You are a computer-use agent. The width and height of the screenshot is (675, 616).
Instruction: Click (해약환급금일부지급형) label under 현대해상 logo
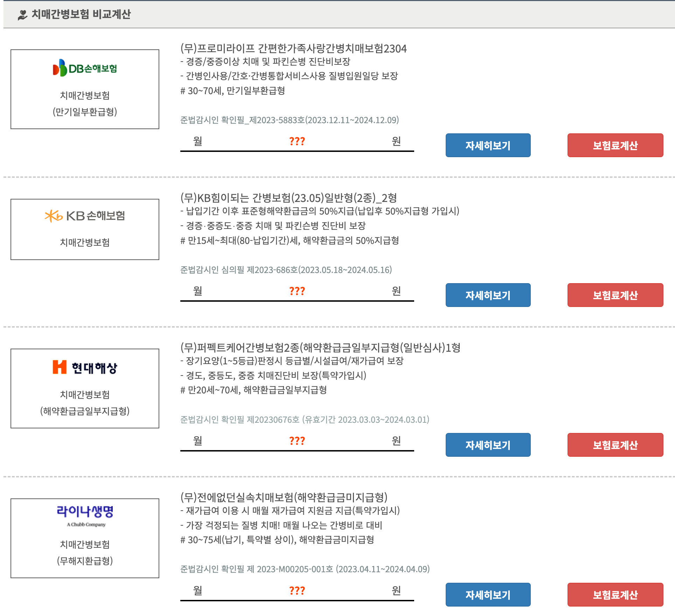click(85, 411)
